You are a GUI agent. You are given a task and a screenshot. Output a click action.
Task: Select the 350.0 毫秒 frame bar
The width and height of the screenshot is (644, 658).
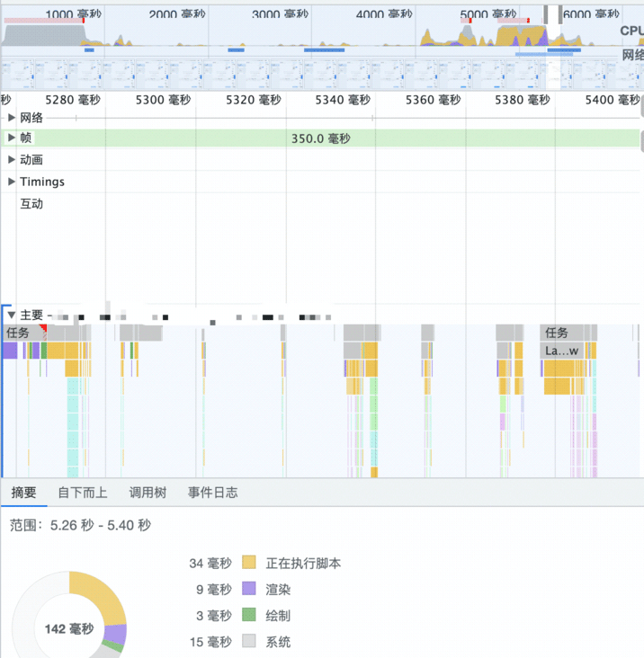click(x=321, y=138)
